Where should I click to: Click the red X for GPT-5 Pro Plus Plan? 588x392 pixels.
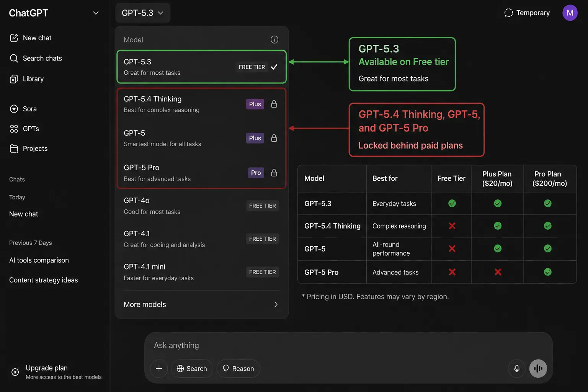[x=498, y=272]
